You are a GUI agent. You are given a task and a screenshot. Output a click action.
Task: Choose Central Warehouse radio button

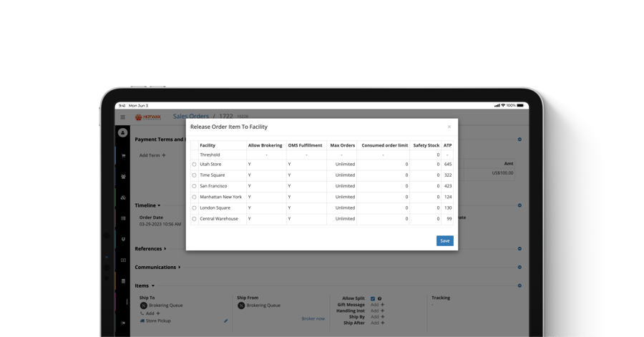pos(194,219)
